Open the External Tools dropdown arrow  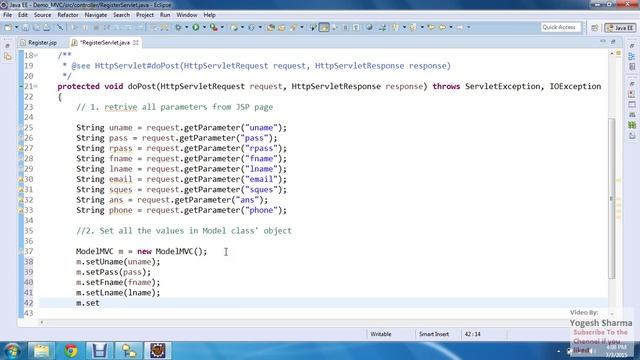[x=222, y=27]
